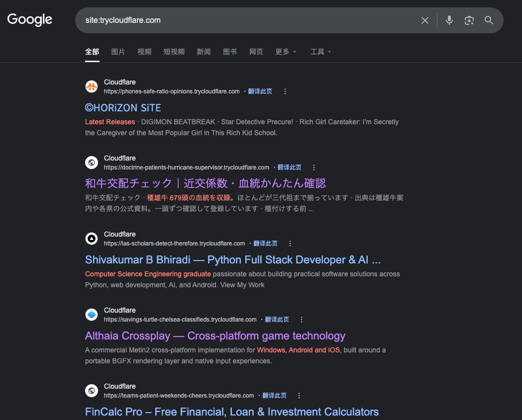Click URL https://savings-turtle-chelsea-classifieds.trycloudflare.com
522x420 pixels.
pyautogui.click(x=180, y=320)
